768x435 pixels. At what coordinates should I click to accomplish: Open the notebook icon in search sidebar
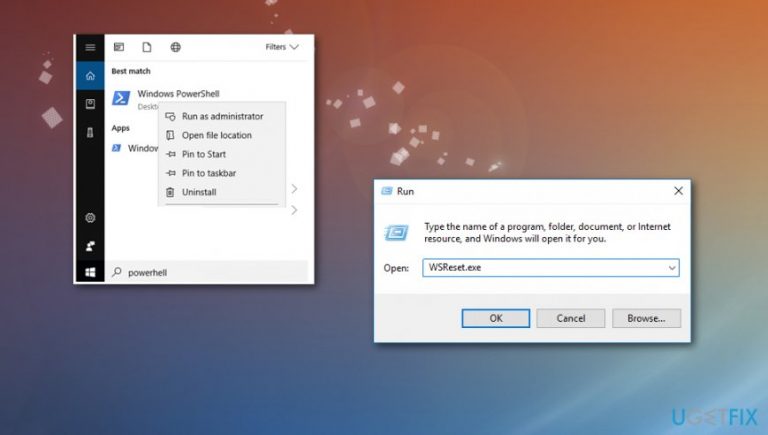pyautogui.click(x=90, y=104)
